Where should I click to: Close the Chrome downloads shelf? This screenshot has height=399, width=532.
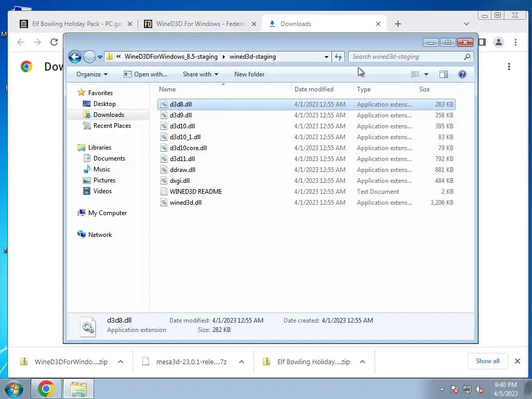[x=517, y=361]
